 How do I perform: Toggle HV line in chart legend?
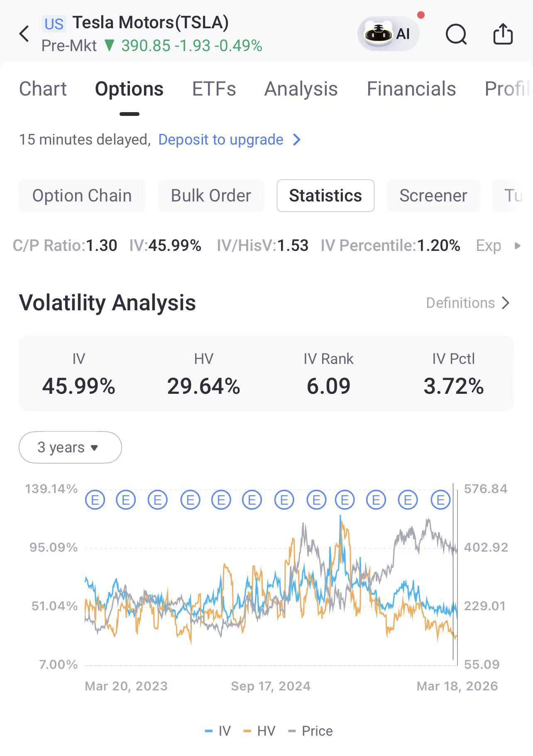click(260, 731)
